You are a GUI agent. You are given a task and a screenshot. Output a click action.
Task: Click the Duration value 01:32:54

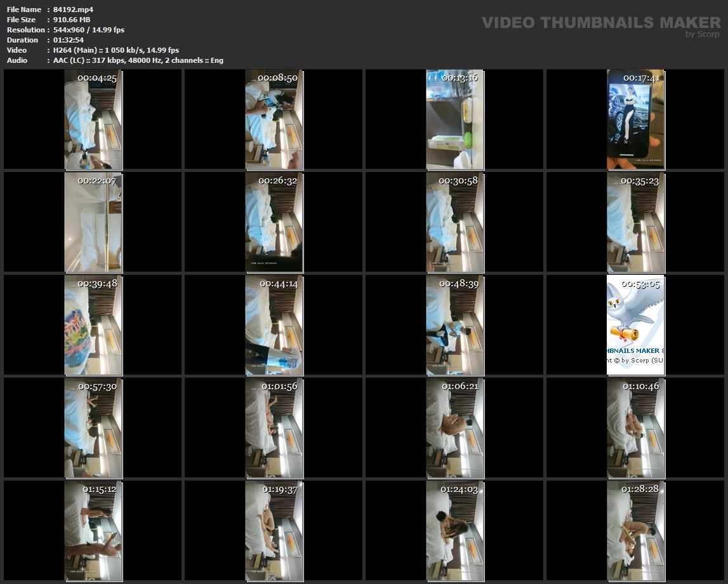(69, 40)
